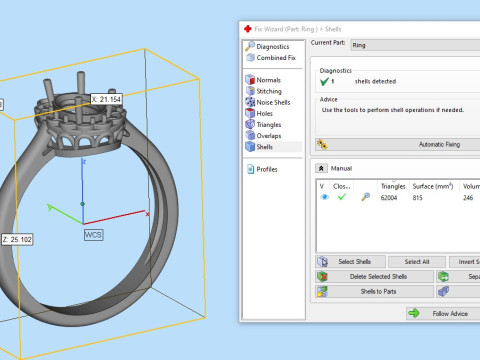Image resolution: width=480 pixels, height=360 pixels.
Task: Open the Current Part dropdown showing Ring
Action: point(415,45)
